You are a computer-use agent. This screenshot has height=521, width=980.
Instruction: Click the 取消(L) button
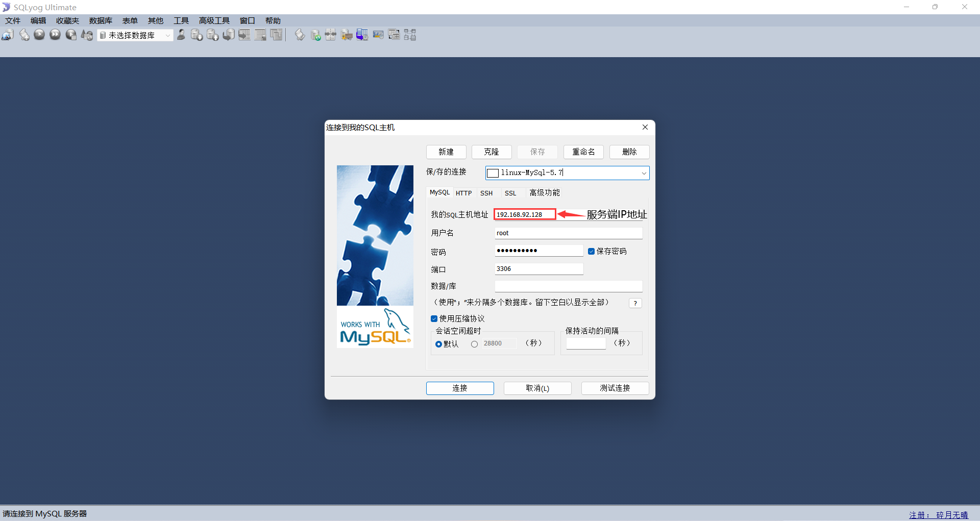537,388
